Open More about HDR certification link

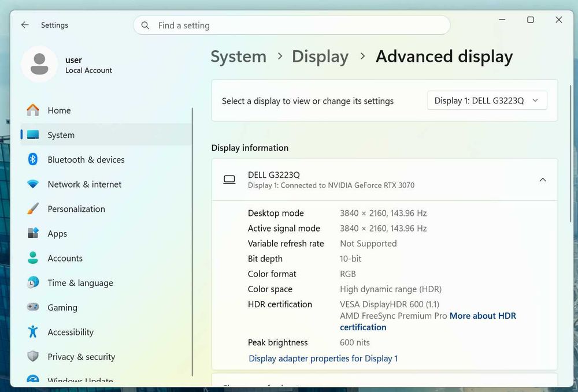[x=483, y=316]
